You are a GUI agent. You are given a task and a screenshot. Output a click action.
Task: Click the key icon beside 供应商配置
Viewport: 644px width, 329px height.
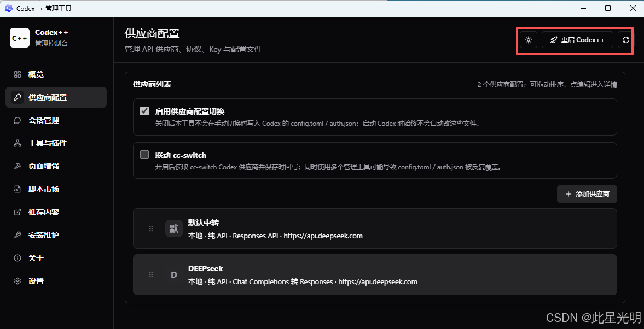pos(18,97)
